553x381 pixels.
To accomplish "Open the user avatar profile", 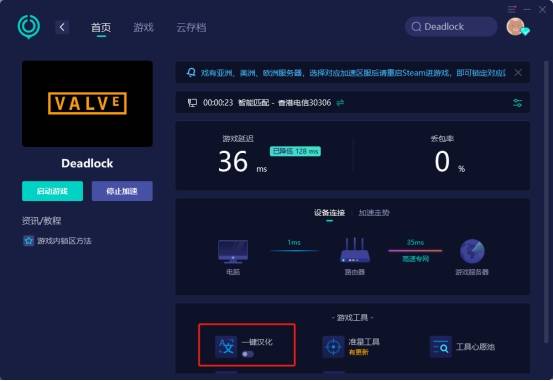I will pos(516,27).
